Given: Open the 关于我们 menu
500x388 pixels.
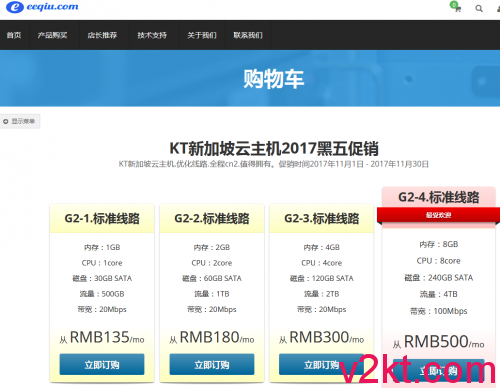Looking at the screenshot, I should coord(202,35).
